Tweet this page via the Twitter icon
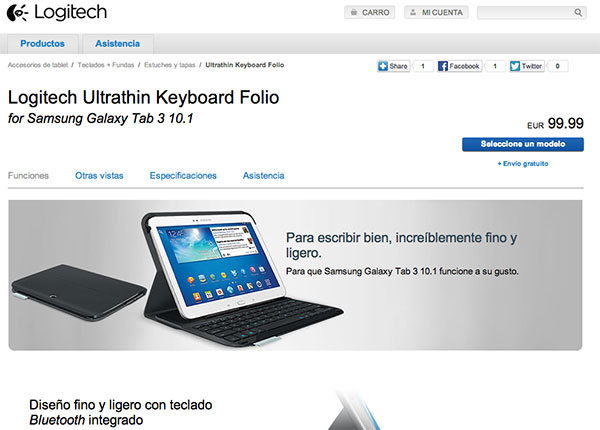 point(515,66)
